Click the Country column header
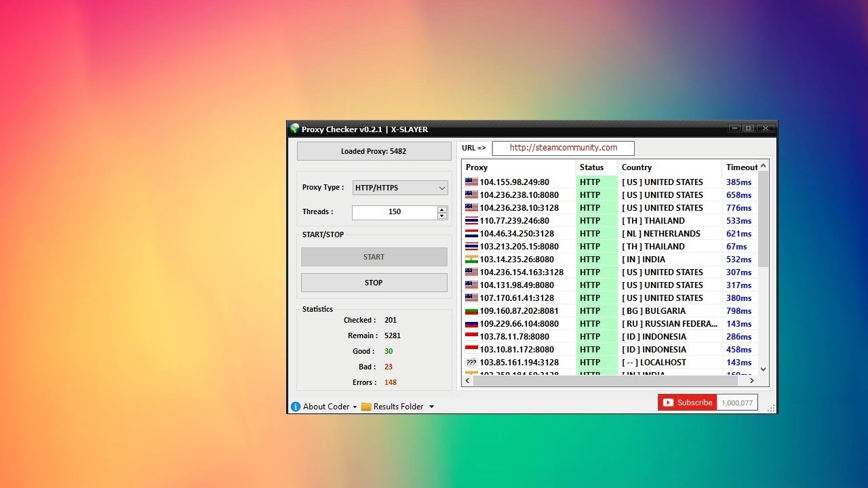Viewport: 868px width, 488px height. pyautogui.click(x=670, y=167)
